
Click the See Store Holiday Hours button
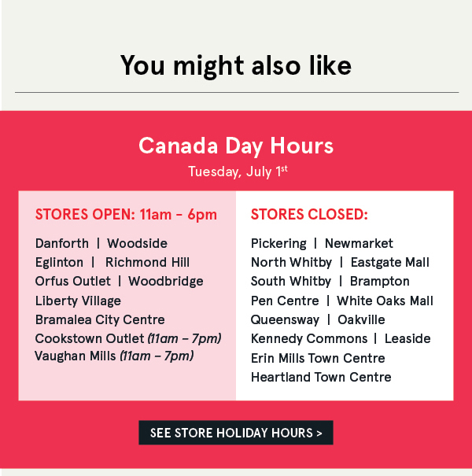tap(236, 433)
